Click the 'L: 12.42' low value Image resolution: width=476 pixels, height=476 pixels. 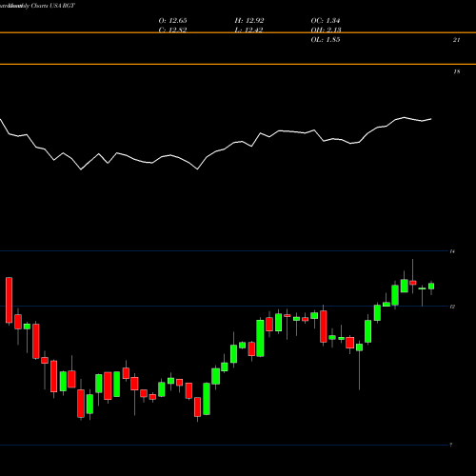pyautogui.click(x=249, y=30)
